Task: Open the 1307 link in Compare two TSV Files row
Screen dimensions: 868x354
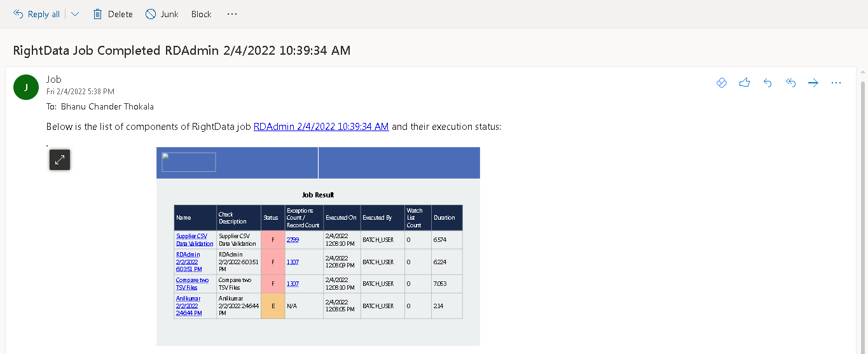Action: coord(293,284)
